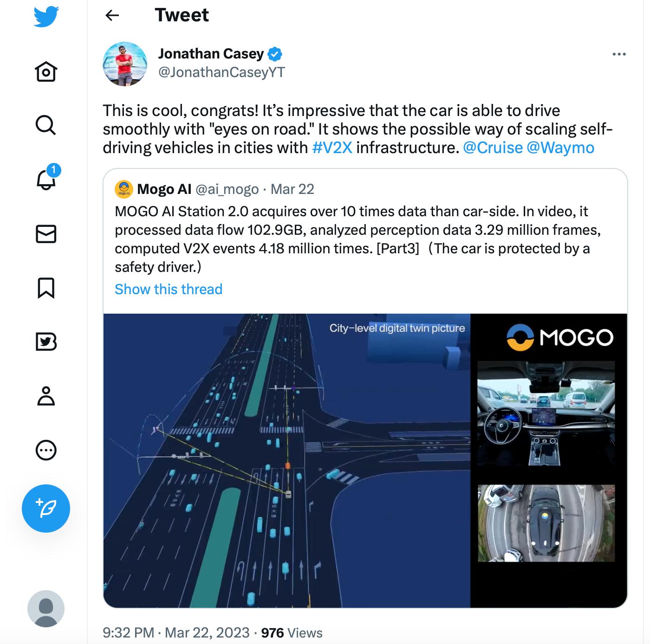The height and width of the screenshot is (644, 650).
Task: Click the Twitter bird logo
Action: tap(46, 17)
